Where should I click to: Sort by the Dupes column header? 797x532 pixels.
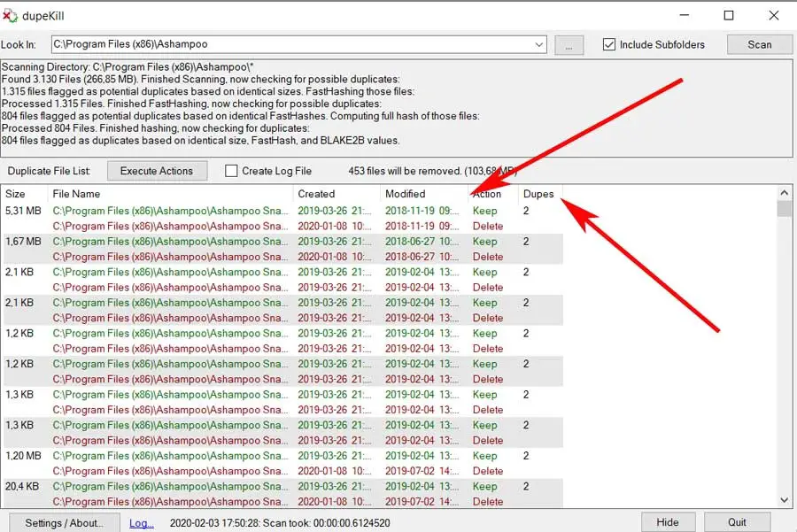(540, 194)
